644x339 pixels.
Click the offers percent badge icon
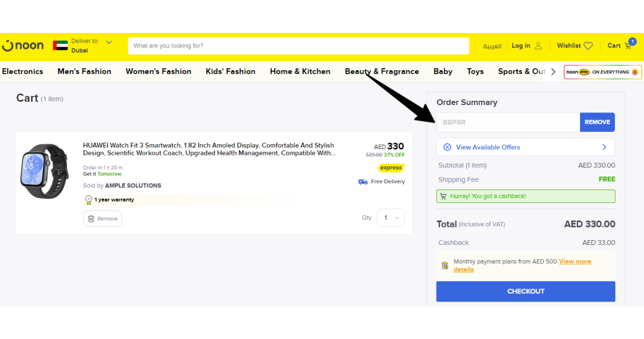coord(447,147)
